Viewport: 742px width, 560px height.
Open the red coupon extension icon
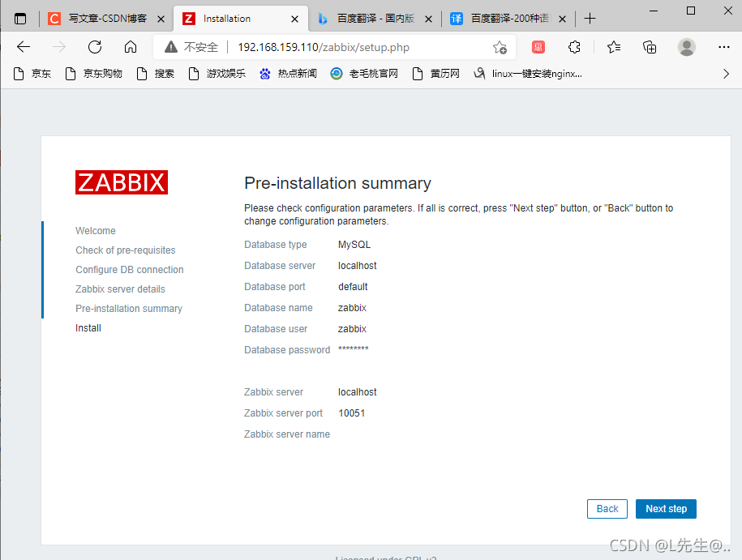[538, 47]
